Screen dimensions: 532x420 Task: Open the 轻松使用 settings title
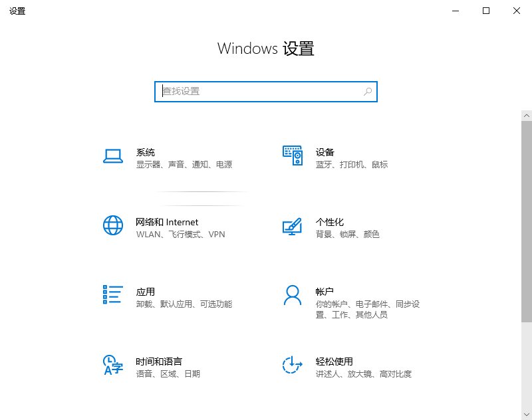[334, 362]
